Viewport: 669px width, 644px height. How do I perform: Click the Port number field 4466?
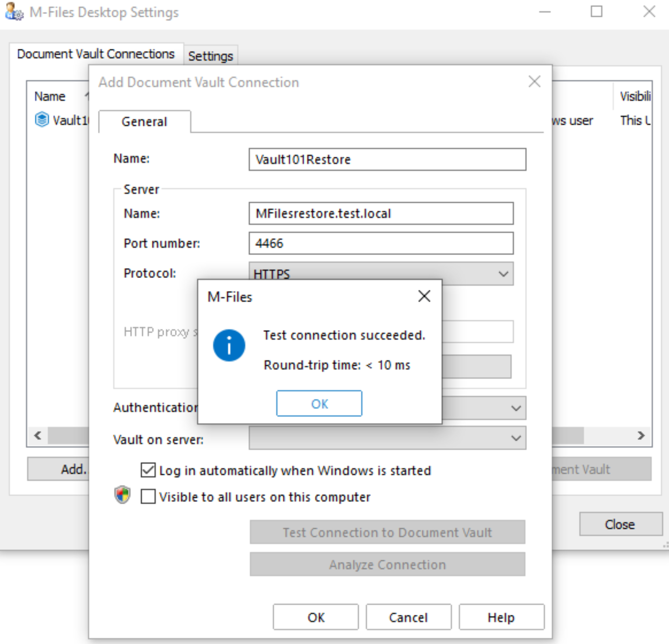point(381,243)
